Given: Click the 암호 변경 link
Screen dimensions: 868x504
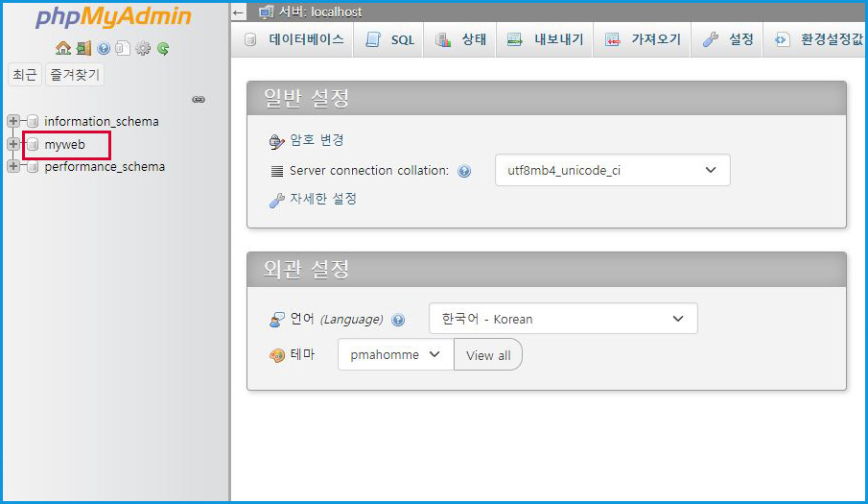Looking at the screenshot, I should [317, 140].
